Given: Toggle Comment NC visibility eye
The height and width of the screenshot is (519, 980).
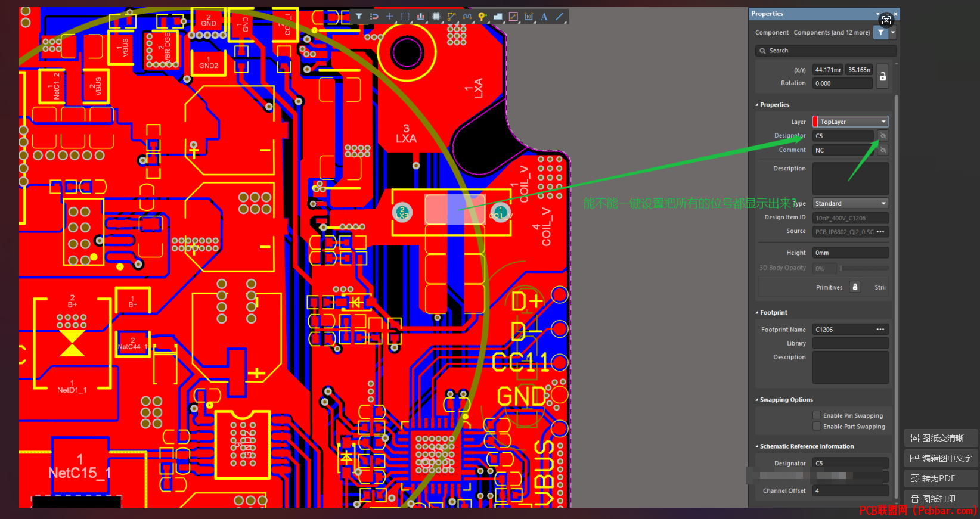Looking at the screenshot, I should (x=883, y=150).
